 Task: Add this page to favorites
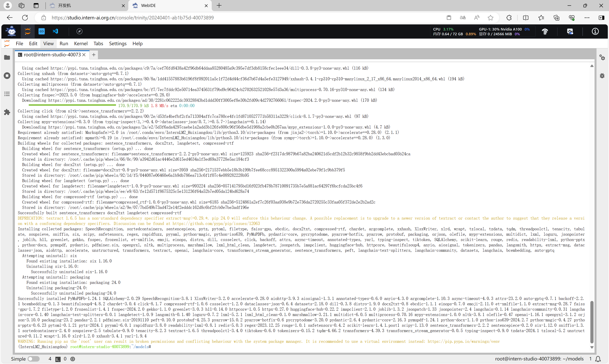[x=490, y=18]
